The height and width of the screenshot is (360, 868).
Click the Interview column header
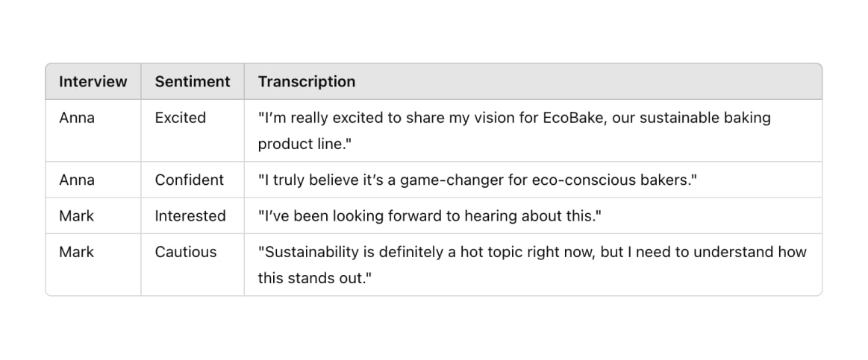click(x=93, y=82)
